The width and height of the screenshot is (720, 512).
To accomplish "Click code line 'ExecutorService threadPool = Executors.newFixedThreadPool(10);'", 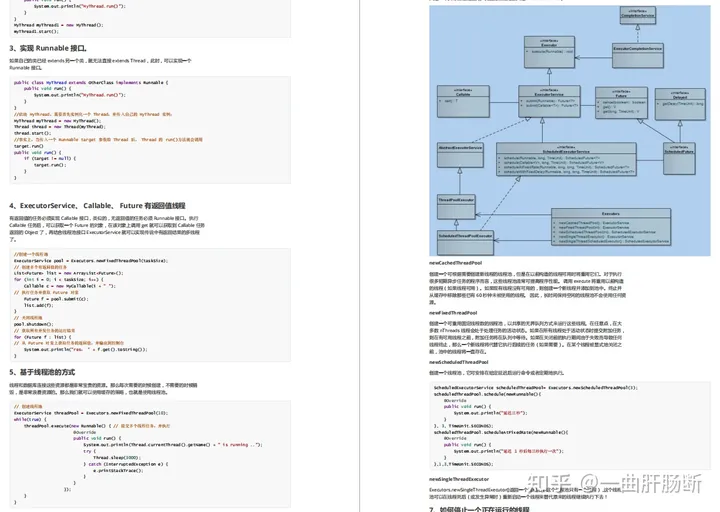I will [x=91, y=413].
